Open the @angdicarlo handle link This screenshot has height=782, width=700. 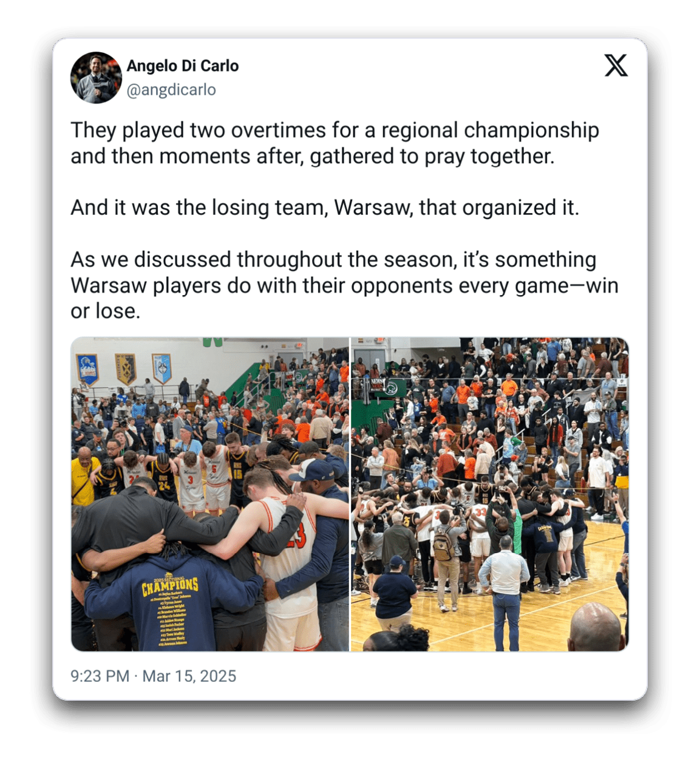[x=171, y=90]
